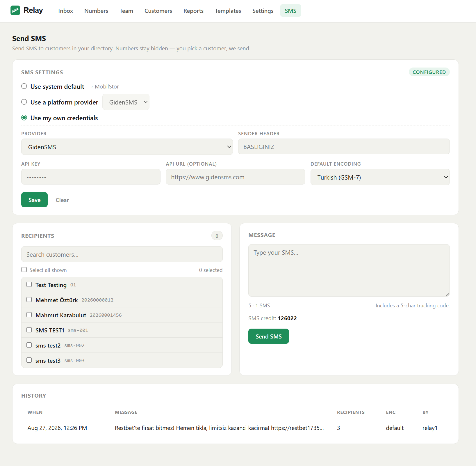This screenshot has width=476, height=466.
Task: Click the history recipients count 3
Action: 338,428
